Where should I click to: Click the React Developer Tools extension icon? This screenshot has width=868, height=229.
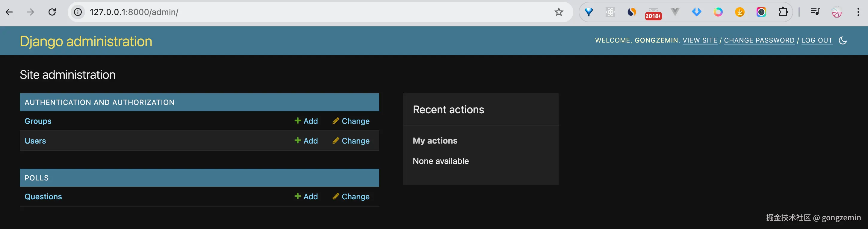(x=610, y=12)
